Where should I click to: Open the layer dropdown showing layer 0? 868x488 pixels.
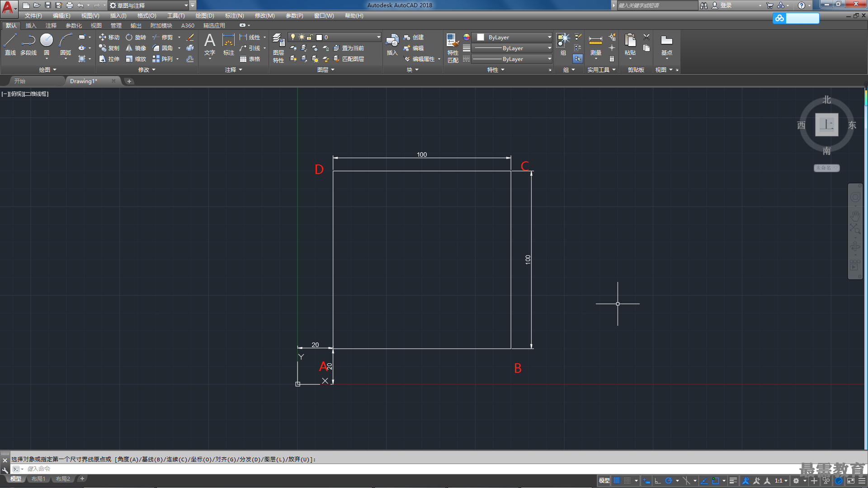click(x=335, y=37)
